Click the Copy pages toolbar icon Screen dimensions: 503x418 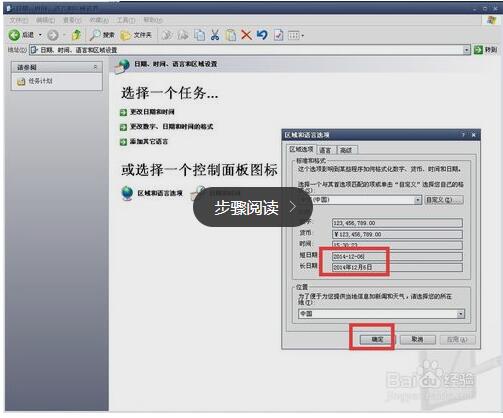pyautogui.click(x=199, y=35)
